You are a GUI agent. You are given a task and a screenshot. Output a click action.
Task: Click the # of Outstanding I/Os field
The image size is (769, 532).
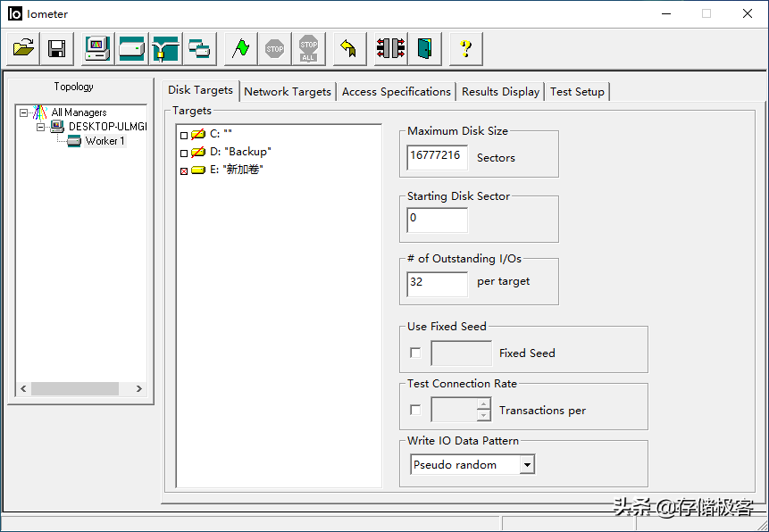(x=437, y=284)
